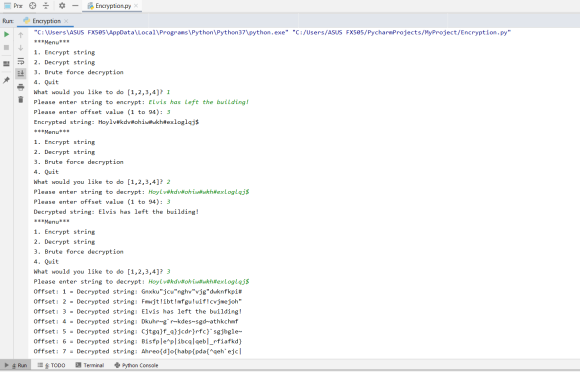Go up the stack trace arrow
The image size is (580, 372).
(21, 35)
